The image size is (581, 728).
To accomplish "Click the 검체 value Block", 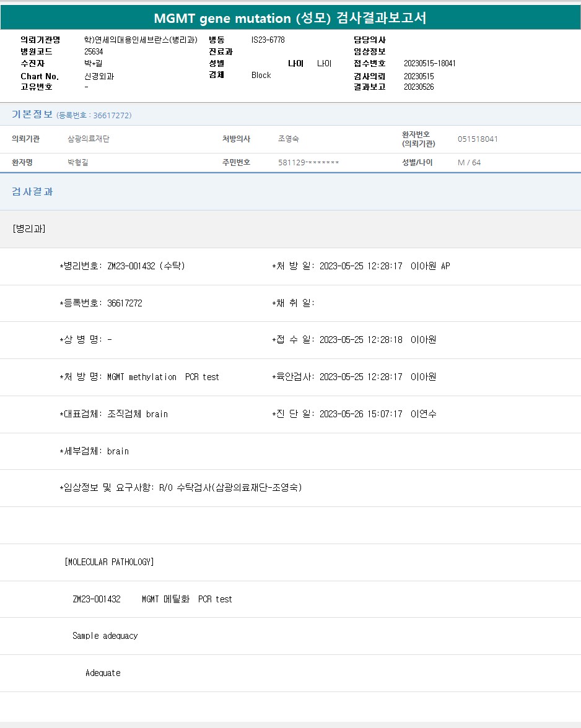I will click(261, 75).
